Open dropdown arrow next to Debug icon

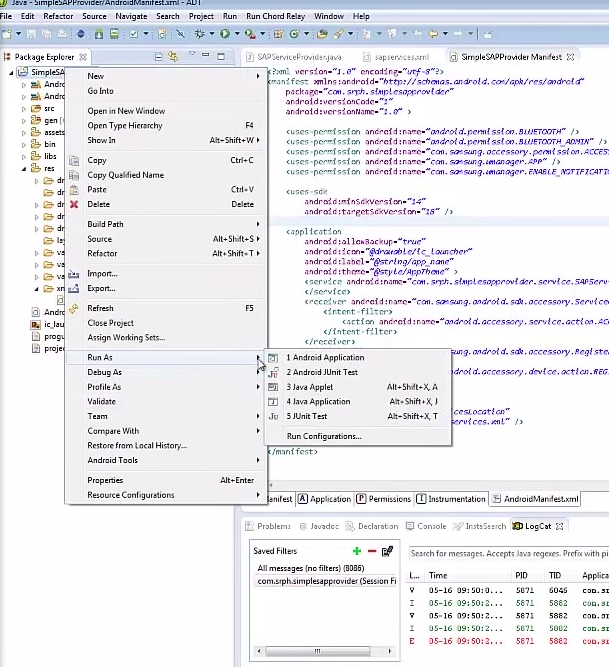[x=211, y=34]
